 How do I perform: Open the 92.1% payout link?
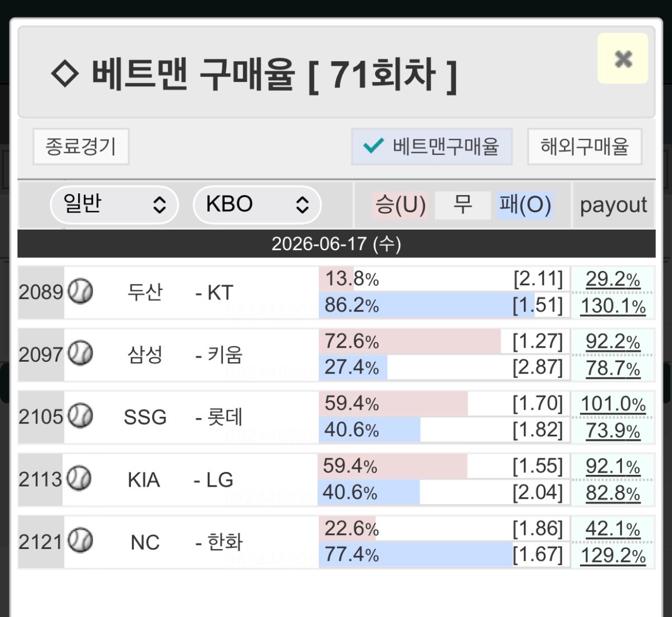613,466
